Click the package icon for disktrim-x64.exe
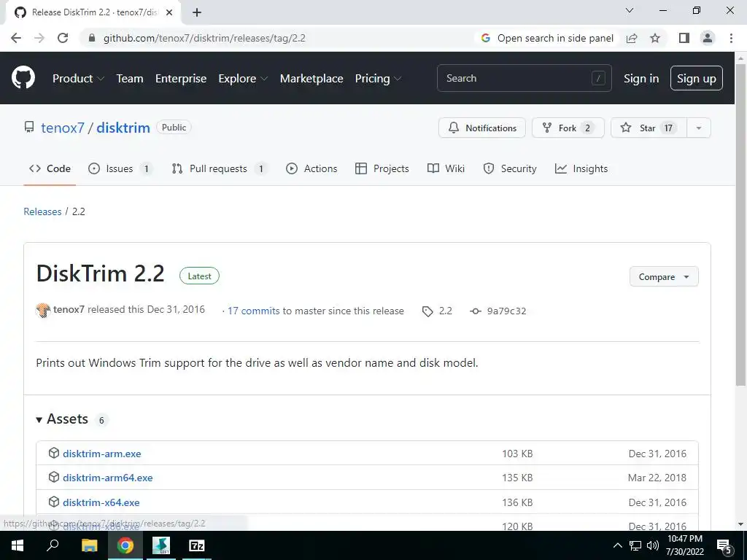The height and width of the screenshot is (560, 747). coord(54,502)
